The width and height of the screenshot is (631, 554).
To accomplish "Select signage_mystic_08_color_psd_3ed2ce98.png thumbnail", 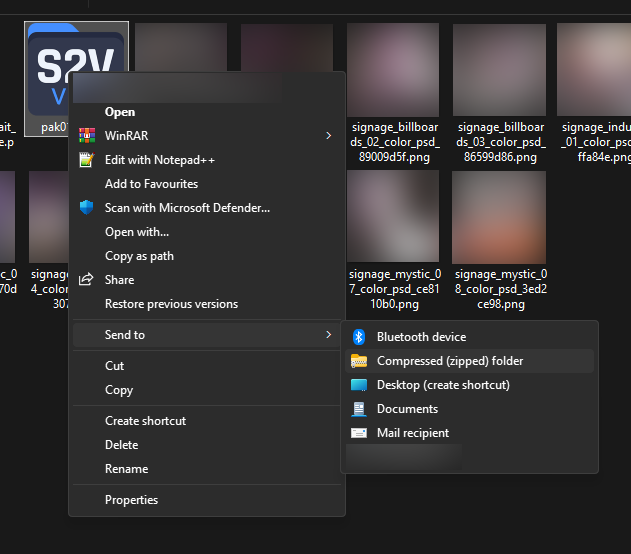I will [499, 217].
